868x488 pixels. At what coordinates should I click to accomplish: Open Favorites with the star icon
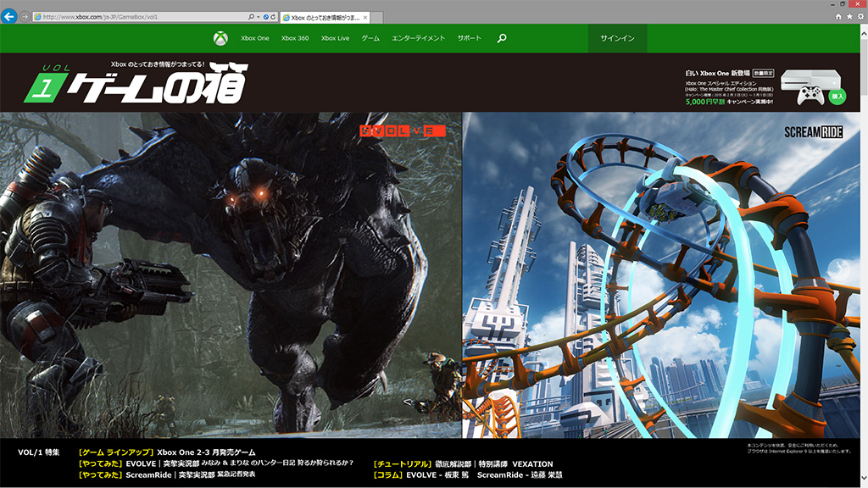point(849,17)
